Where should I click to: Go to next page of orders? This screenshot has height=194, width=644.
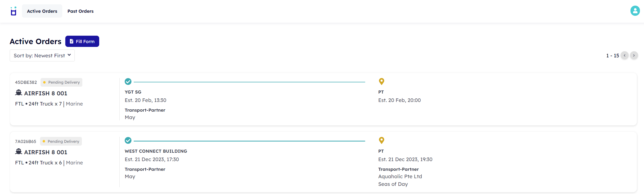point(634,56)
